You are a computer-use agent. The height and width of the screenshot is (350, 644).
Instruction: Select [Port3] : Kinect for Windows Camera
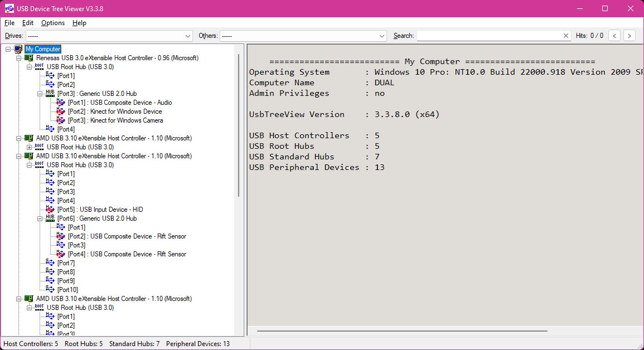pos(115,120)
